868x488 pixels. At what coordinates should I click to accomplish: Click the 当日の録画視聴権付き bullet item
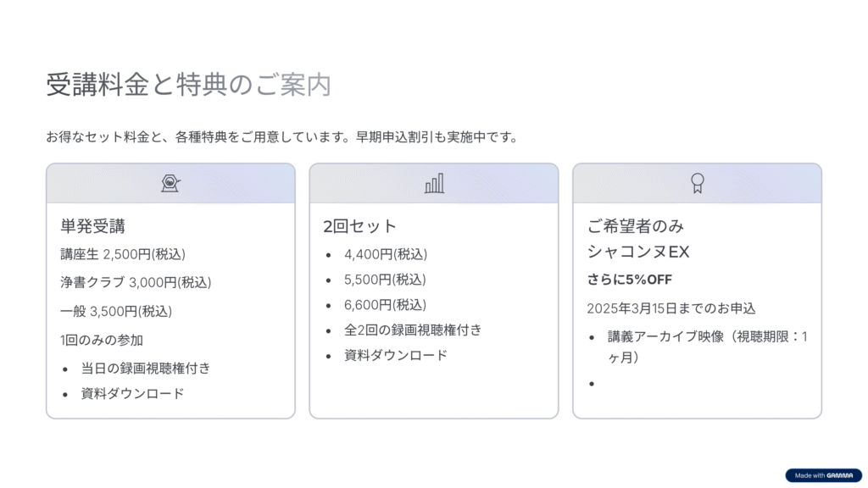(146, 368)
